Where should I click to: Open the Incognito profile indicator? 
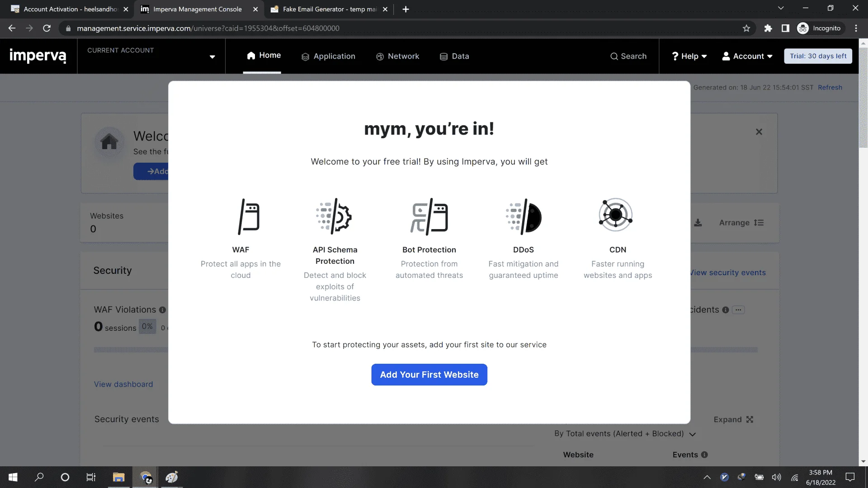click(x=819, y=28)
